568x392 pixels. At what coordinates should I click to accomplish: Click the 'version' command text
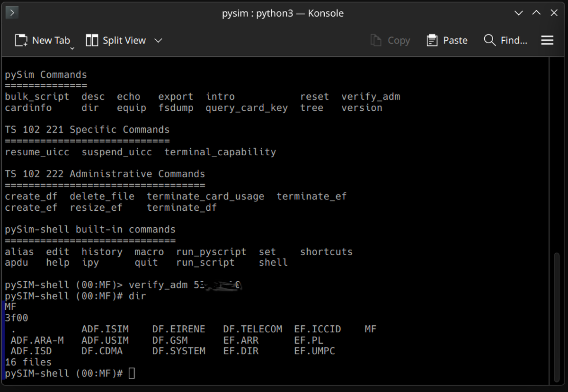pos(362,108)
